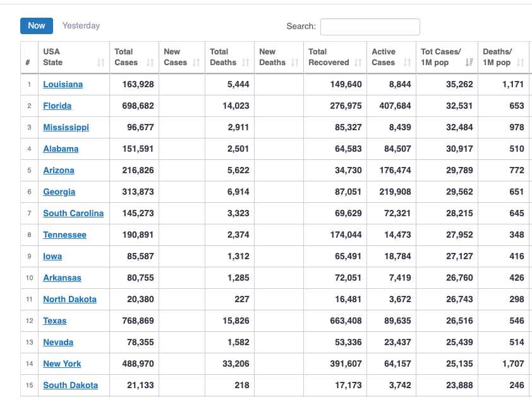Select the Now tab
Screen dimensions: 532x397
click(x=37, y=26)
